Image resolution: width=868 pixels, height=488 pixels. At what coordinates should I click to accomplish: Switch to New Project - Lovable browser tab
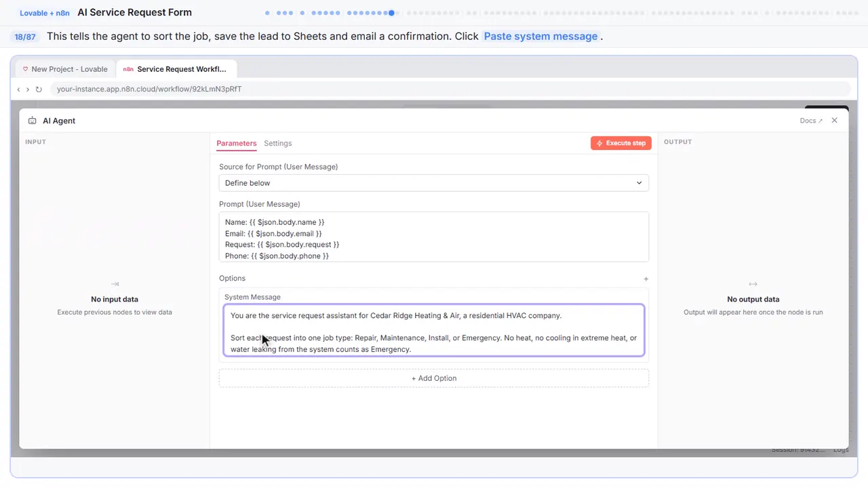tap(65, 69)
